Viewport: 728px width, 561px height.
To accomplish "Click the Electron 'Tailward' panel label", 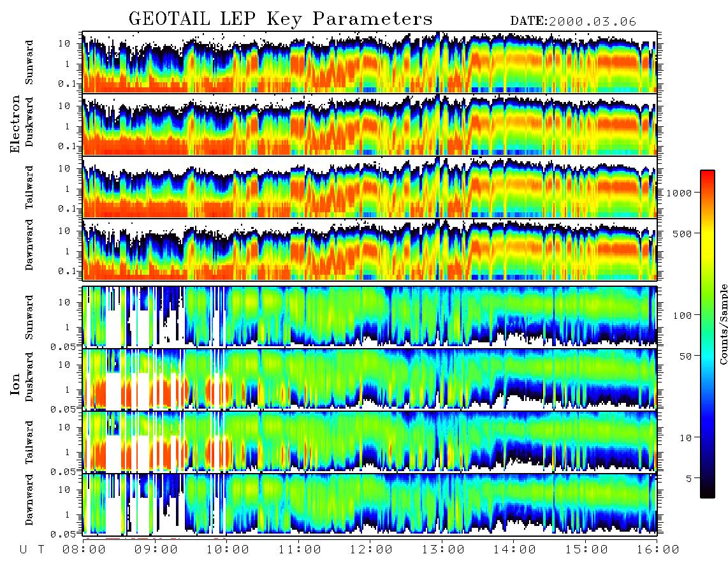I will 29,187.
